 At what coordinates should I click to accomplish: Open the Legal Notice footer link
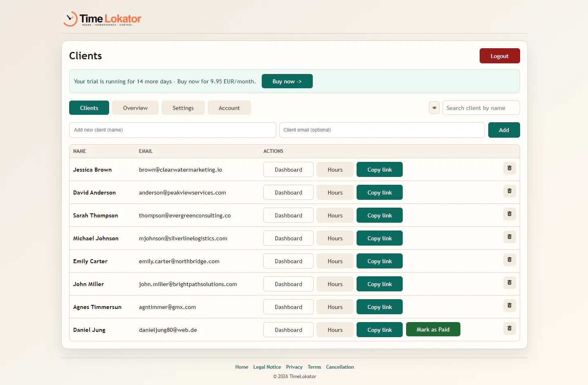pos(267,367)
